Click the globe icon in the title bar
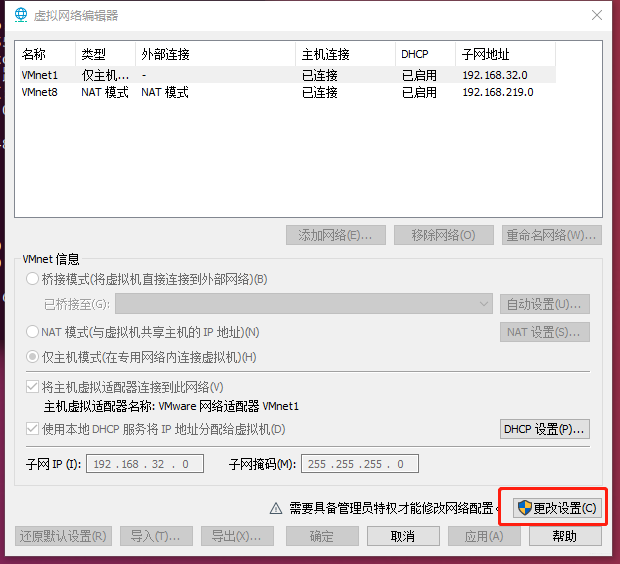 coord(21,15)
